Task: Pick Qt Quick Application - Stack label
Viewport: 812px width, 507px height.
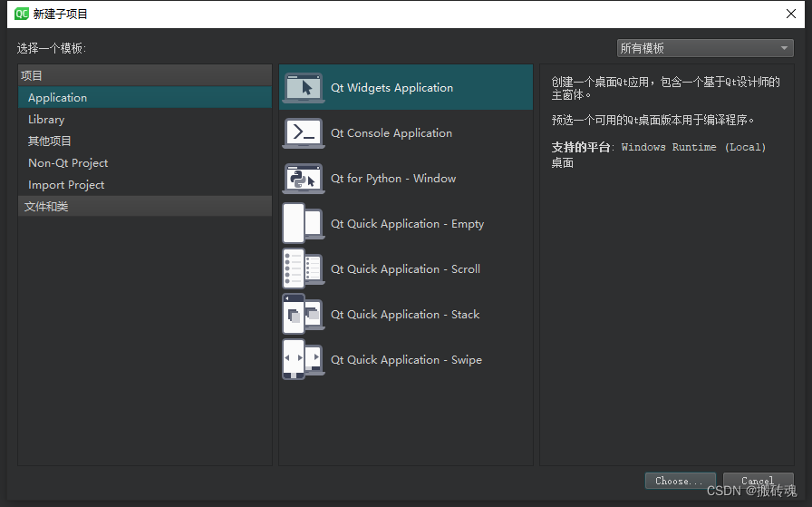Action: point(405,315)
